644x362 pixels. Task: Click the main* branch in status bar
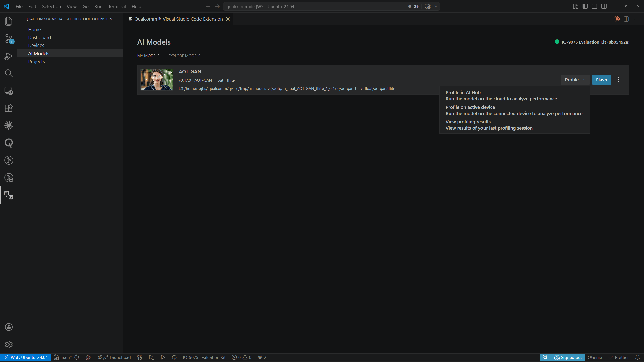(x=63, y=357)
